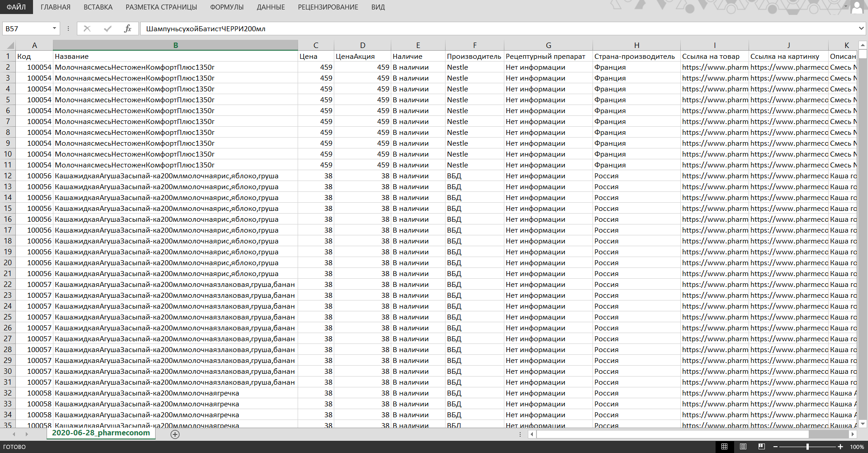The width and height of the screenshot is (868, 453).
Task: Confirm entry with the checkmark icon
Action: pos(108,29)
